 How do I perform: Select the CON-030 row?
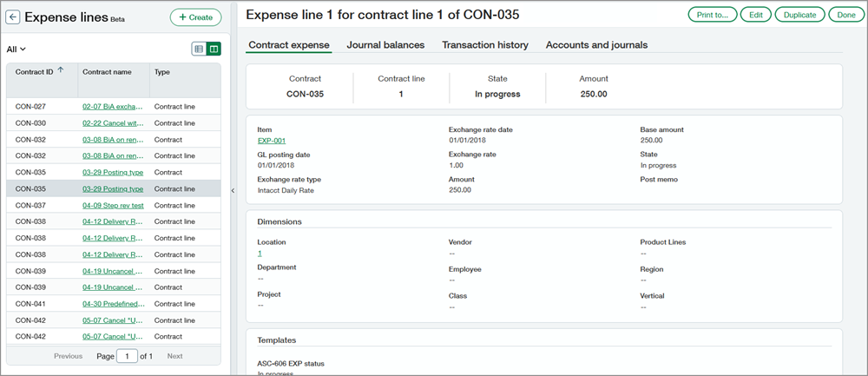tap(114, 123)
